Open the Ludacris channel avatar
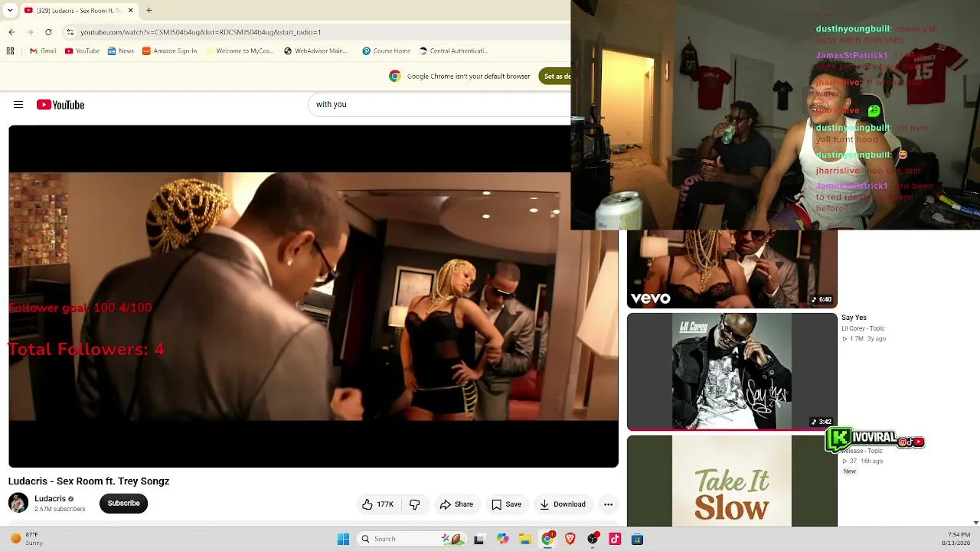 [18, 503]
